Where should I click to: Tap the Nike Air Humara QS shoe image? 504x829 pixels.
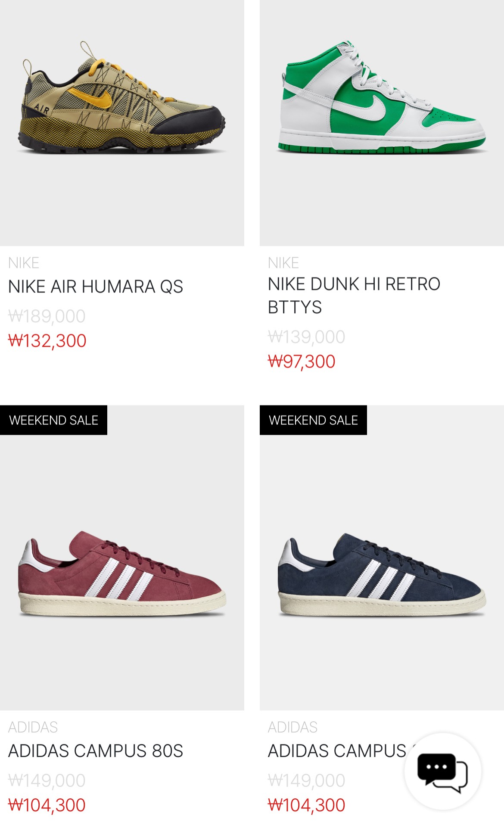(x=122, y=123)
